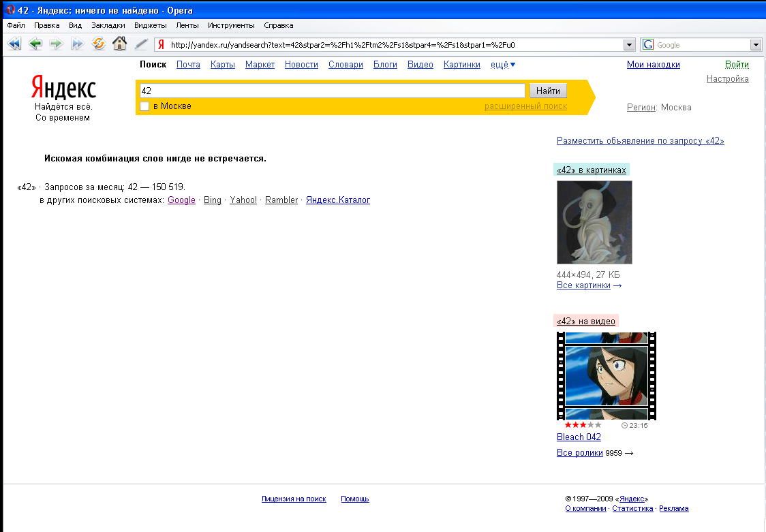766x532 pixels.
Task: Reload the page with the orange icon
Action: coord(98,44)
